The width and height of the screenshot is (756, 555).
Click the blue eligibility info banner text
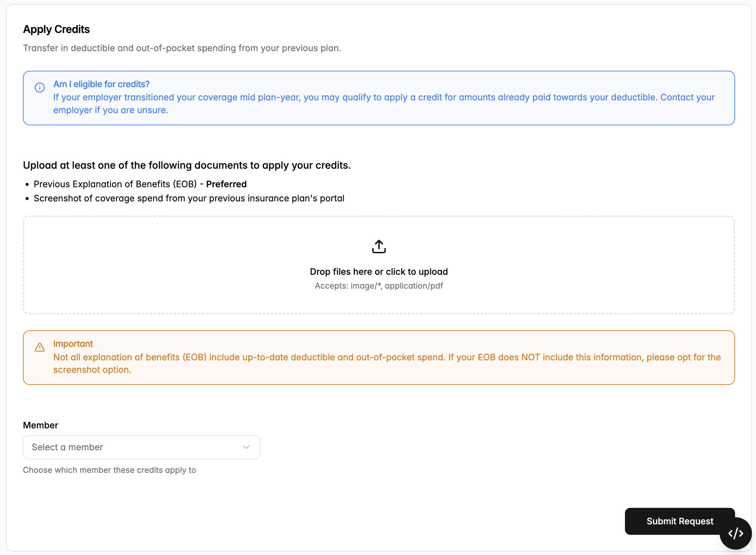[x=384, y=104]
